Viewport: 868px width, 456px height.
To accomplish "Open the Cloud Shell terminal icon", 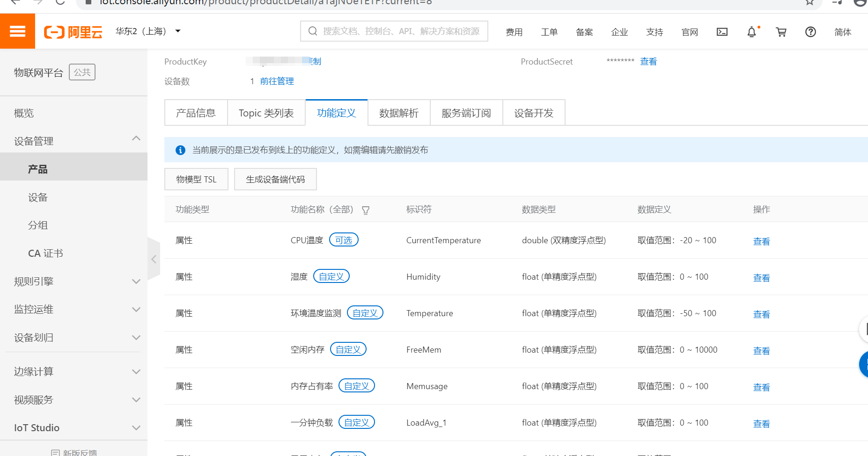I will 721,32.
